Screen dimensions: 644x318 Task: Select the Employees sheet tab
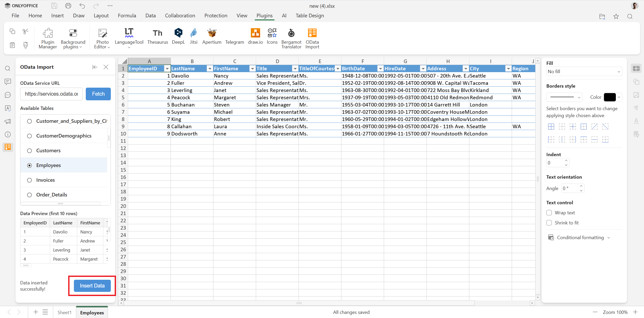click(x=92, y=312)
